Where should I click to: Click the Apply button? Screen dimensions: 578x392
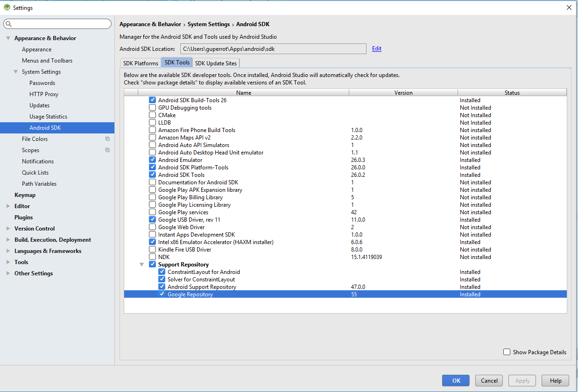click(x=522, y=380)
